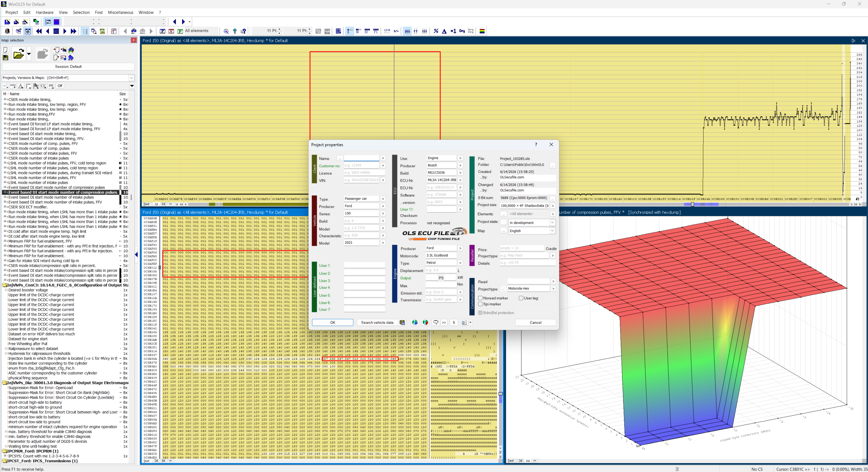This screenshot has height=472, width=868.
Task: Click the binoculars search icon in toolbar
Action: pos(134,31)
